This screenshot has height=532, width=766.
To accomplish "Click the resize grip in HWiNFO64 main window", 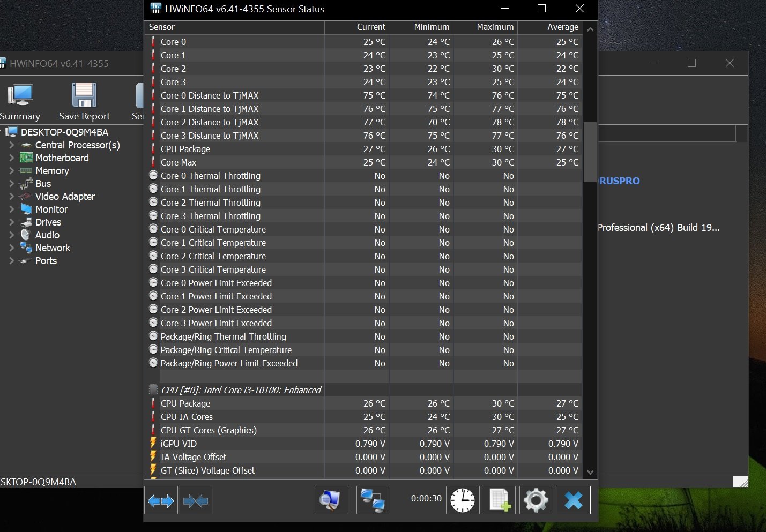I will [741, 481].
